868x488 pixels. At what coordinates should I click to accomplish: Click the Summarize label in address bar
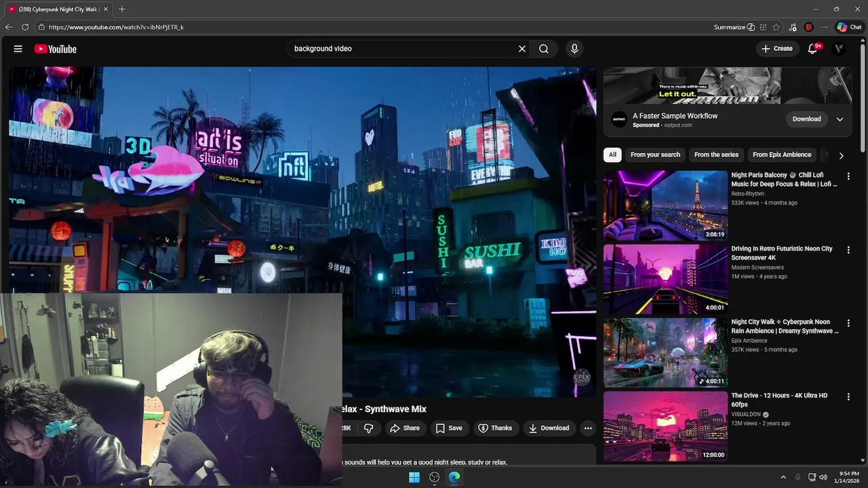[729, 27]
